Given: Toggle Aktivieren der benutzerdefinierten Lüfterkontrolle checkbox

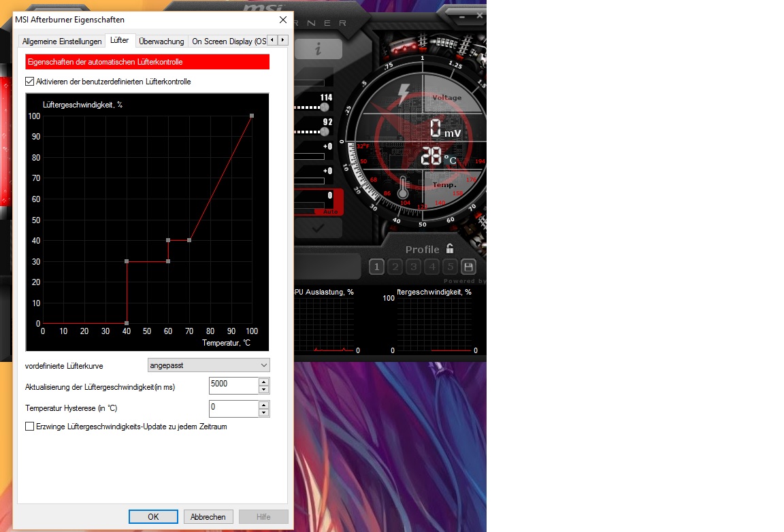Looking at the screenshot, I should (29, 81).
